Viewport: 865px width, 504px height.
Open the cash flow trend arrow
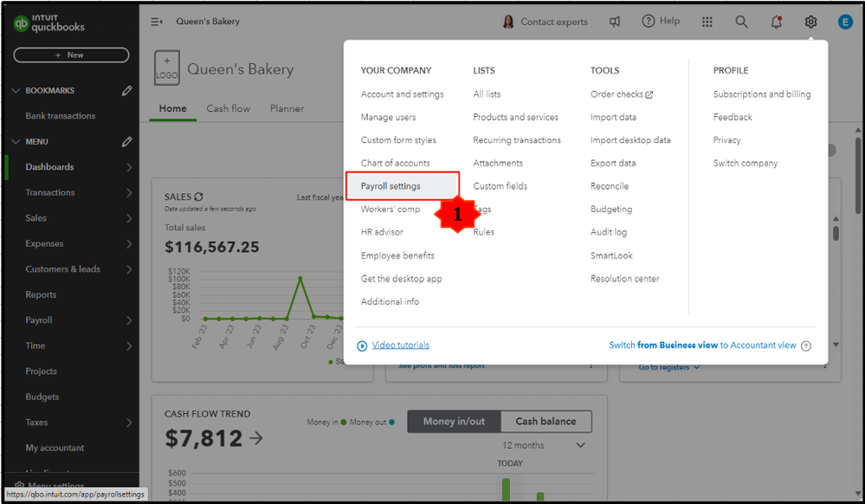pos(256,438)
